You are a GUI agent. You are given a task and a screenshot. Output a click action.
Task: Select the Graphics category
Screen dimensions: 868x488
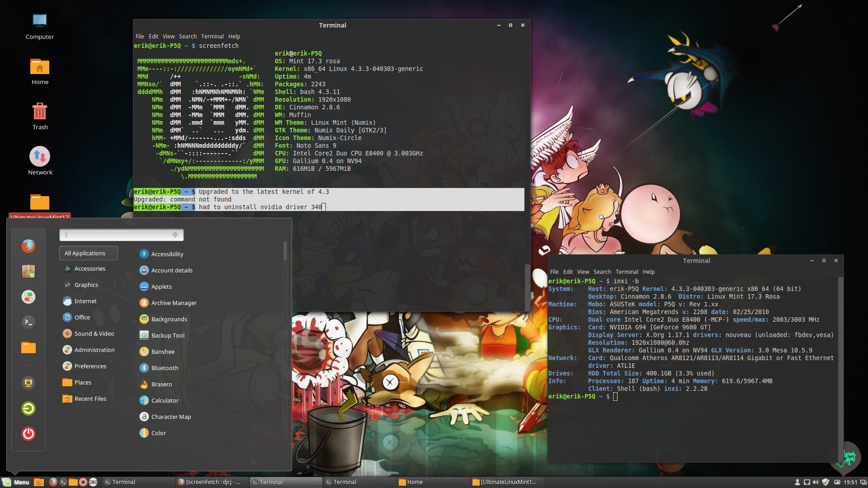tap(89, 285)
